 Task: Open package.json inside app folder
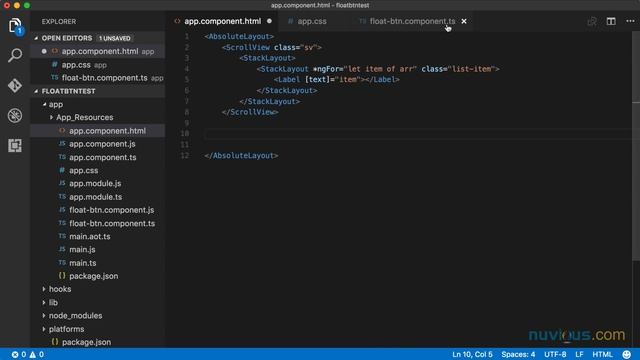tap(98, 276)
